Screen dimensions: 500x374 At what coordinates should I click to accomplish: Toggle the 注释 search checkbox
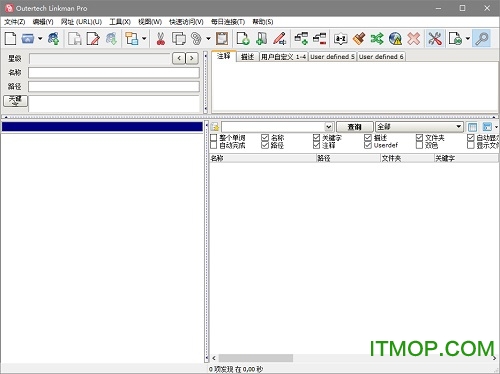(x=316, y=145)
